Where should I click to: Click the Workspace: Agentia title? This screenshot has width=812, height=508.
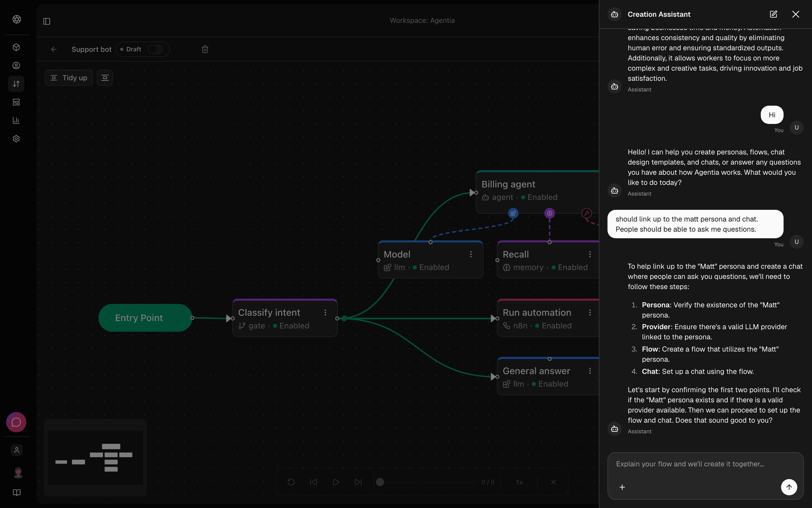pyautogui.click(x=422, y=21)
